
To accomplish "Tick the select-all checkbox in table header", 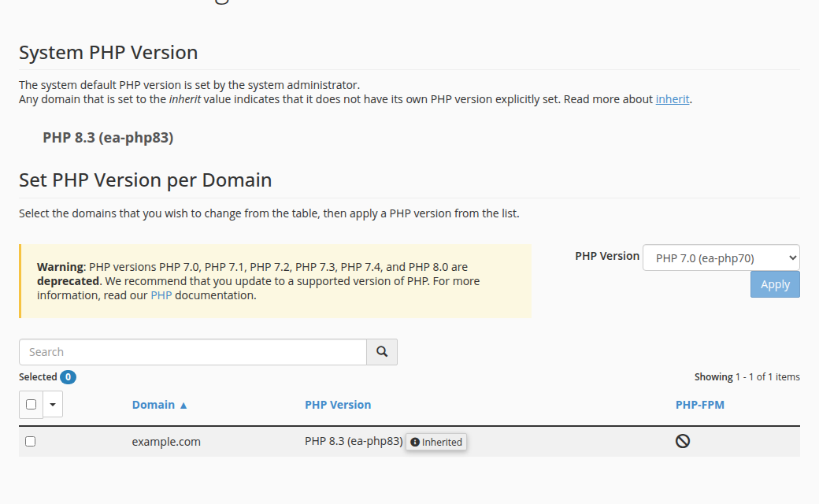I will click(31, 404).
